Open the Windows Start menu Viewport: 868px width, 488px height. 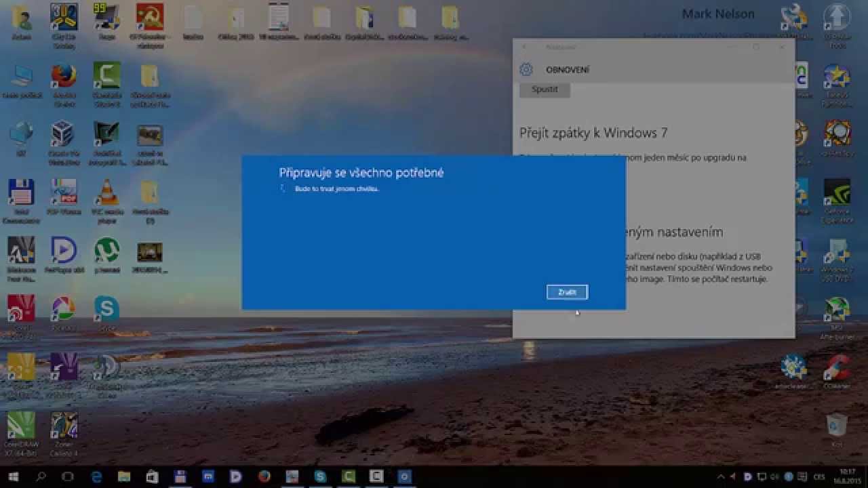click(12, 476)
